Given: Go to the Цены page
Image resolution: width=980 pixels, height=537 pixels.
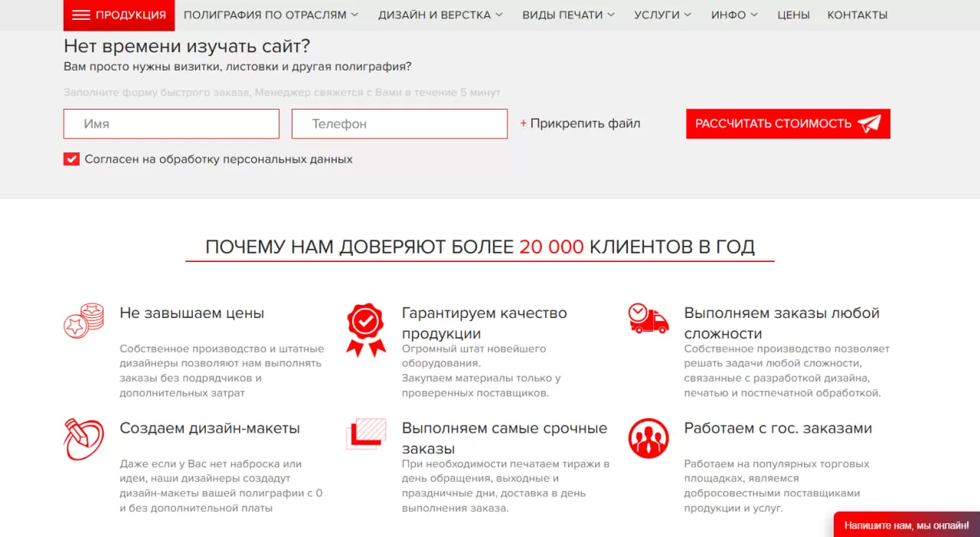Looking at the screenshot, I should click(793, 15).
